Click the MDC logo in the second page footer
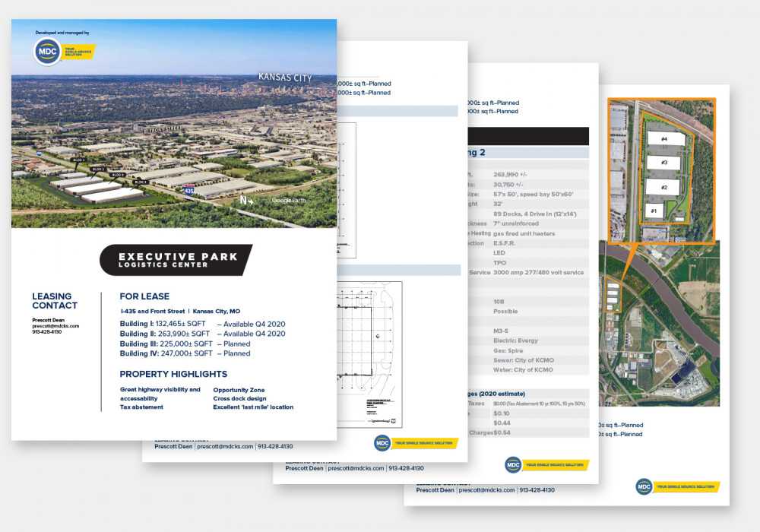This screenshot has height=532, width=760. point(384,443)
